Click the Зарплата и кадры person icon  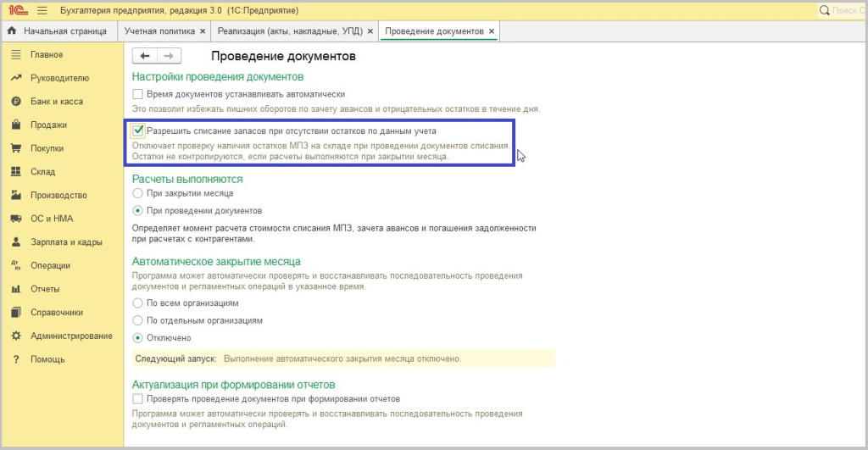coord(16,242)
